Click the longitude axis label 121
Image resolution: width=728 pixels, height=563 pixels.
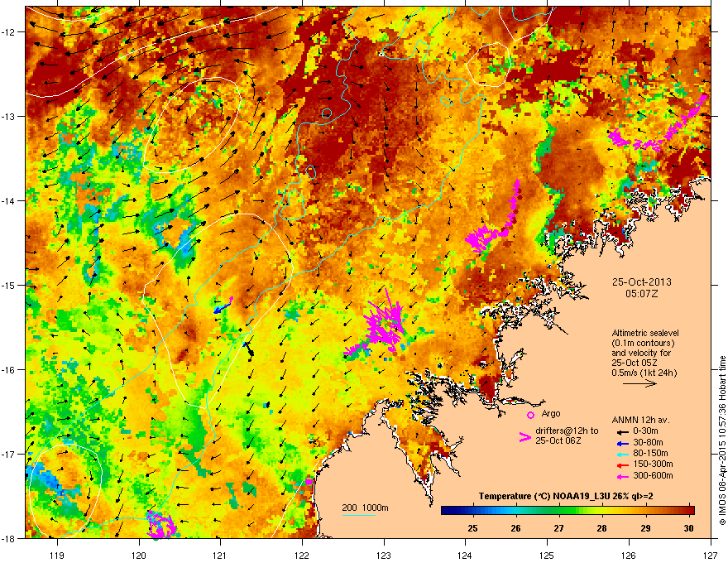221,555
